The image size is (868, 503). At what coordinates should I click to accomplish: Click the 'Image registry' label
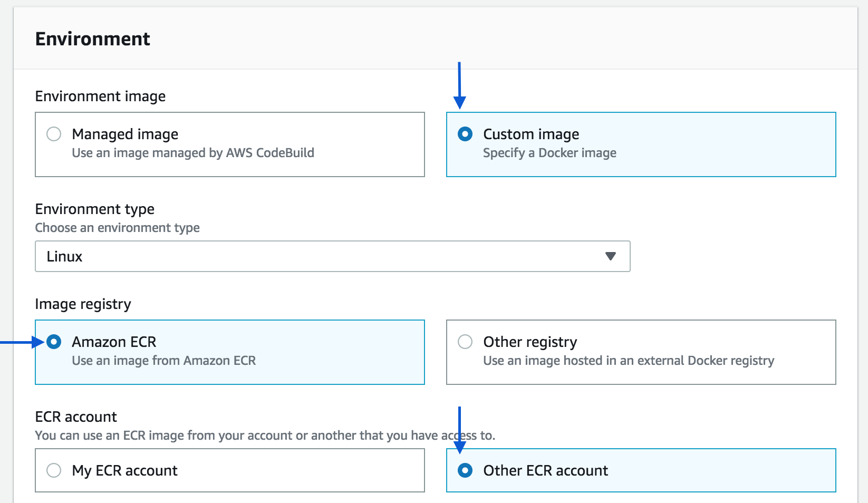click(x=83, y=304)
